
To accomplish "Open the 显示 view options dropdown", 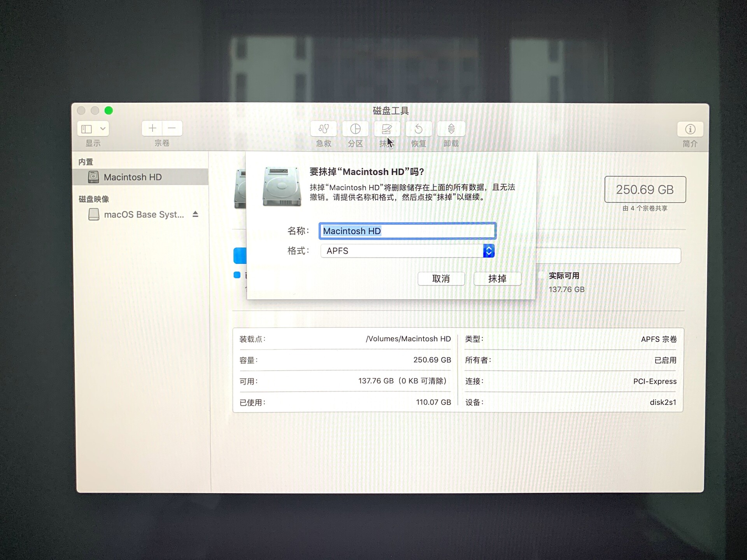I will pos(93,129).
